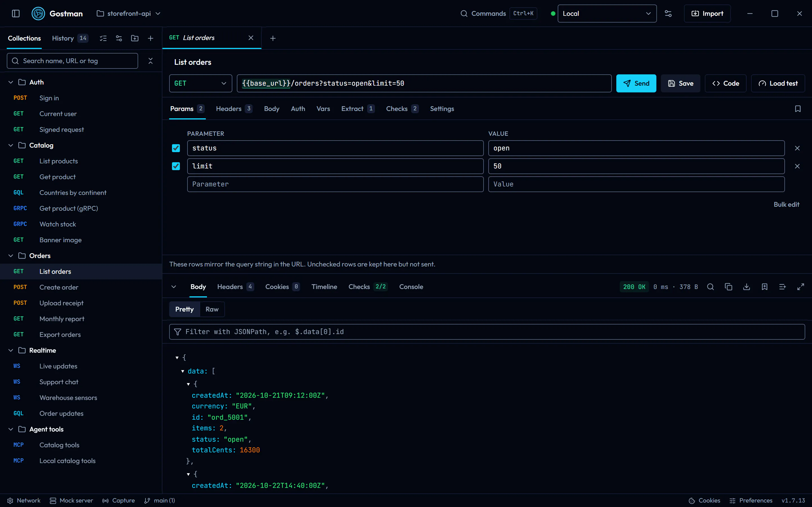Uncheck the status parameter checkbox
812x507 pixels.
[176, 148]
